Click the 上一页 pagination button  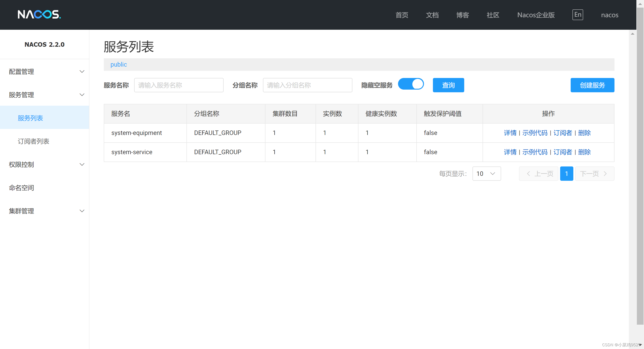click(x=539, y=174)
